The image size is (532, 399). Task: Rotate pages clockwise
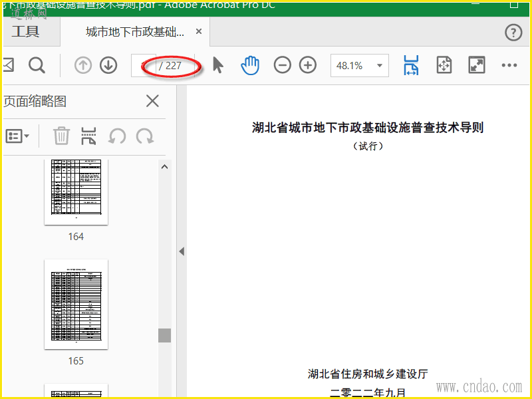point(145,136)
